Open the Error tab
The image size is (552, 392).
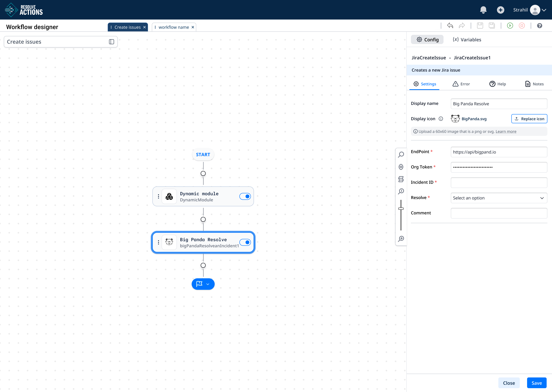pyautogui.click(x=461, y=84)
